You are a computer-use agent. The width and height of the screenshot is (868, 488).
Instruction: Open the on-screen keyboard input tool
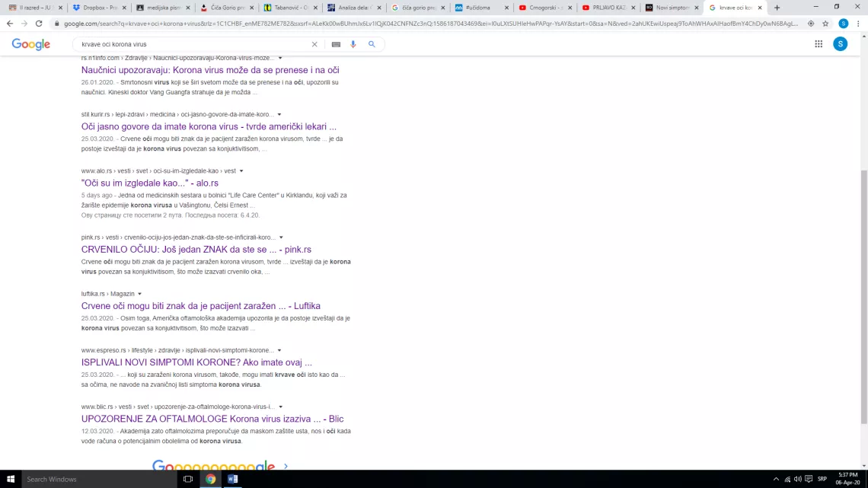pos(336,44)
